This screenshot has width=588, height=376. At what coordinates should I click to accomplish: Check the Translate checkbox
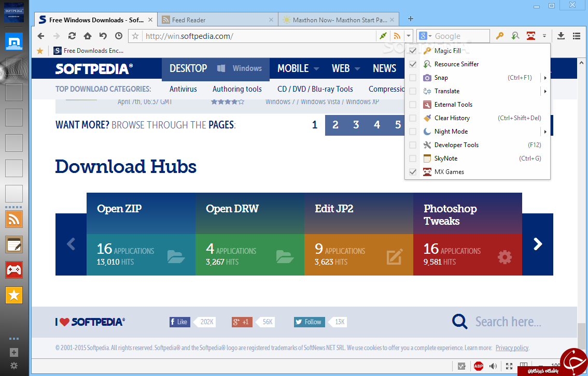(x=413, y=91)
